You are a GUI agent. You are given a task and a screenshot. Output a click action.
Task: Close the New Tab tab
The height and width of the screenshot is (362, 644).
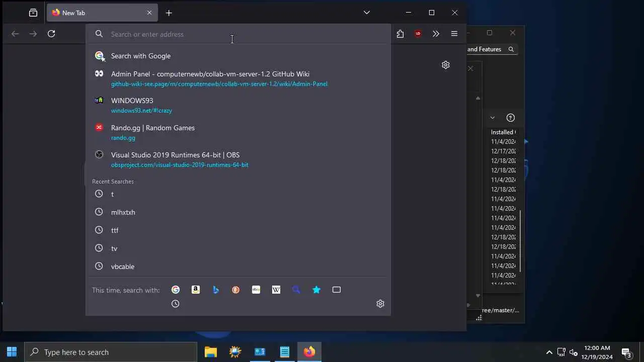149,13
